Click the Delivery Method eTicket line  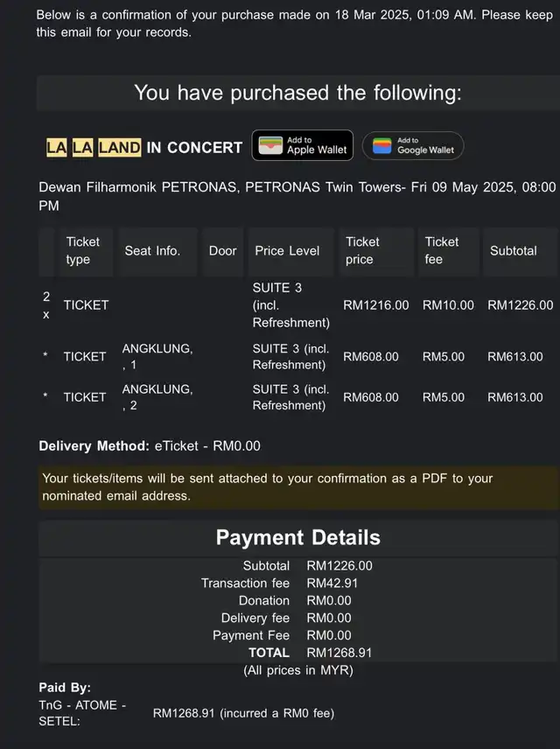click(150, 446)
